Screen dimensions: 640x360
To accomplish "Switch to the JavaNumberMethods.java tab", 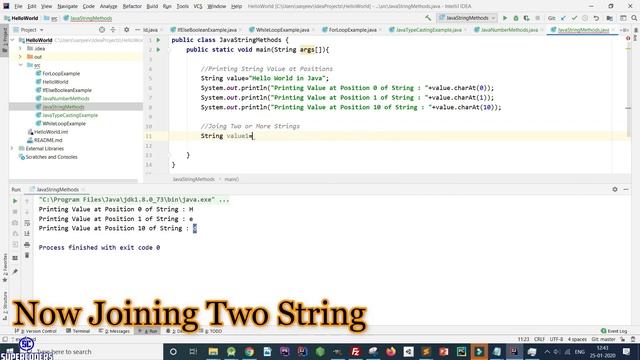I will tap(509, 30).
